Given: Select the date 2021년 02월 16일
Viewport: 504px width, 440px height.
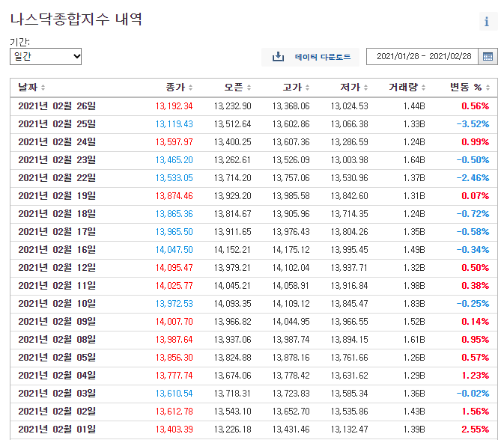Looking at the screenshot, I should pyautogui.click(x=57, y=250).
